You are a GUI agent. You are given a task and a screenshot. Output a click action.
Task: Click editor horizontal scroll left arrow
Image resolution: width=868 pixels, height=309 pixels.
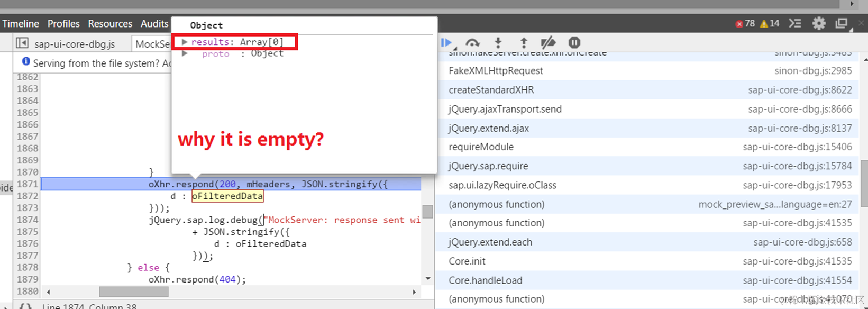tap(48, 292)
